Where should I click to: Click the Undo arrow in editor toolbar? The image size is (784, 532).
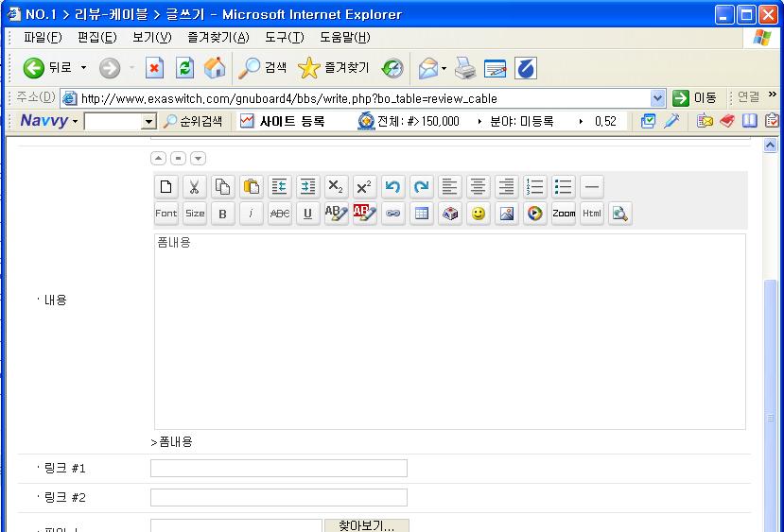pyautogui.click(x=392, y=187)
